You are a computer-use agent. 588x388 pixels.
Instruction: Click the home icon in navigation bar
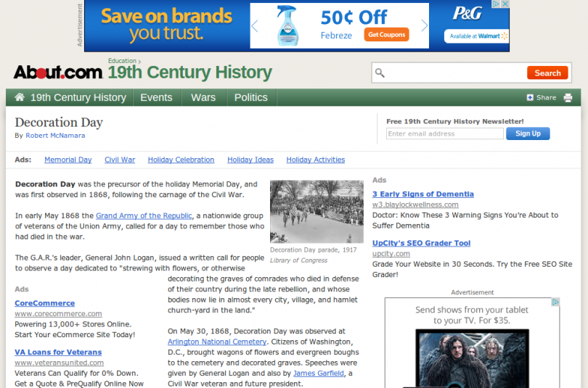pos(20,97)
